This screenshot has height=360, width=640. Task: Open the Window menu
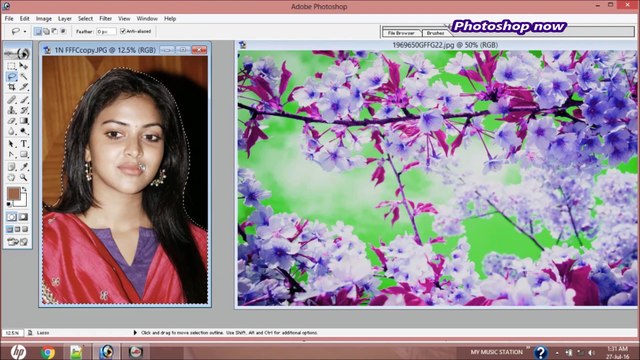tap(147, 19)
